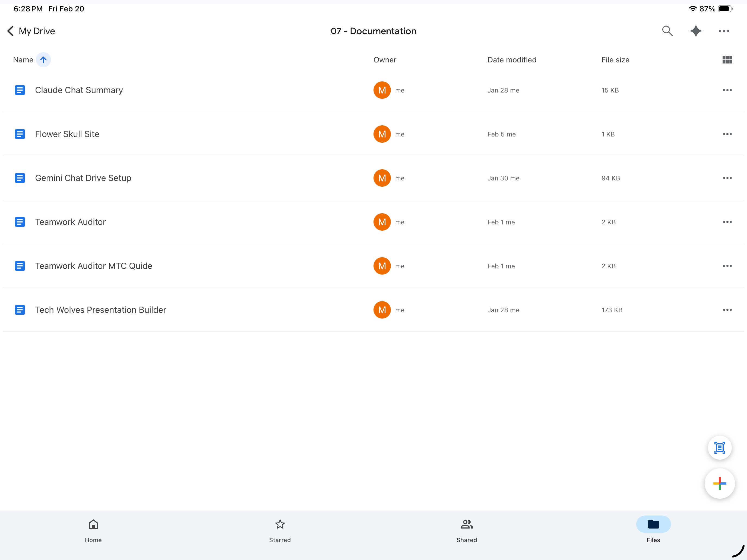Sort by Date modified column header
This screenshot has width=747, height=560.
click(x=512, y=60)
